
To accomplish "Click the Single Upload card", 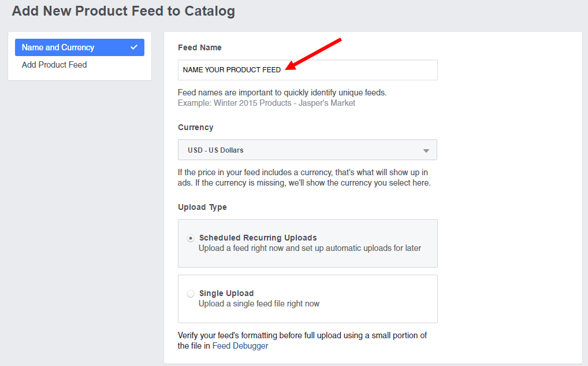I will 307,298.
